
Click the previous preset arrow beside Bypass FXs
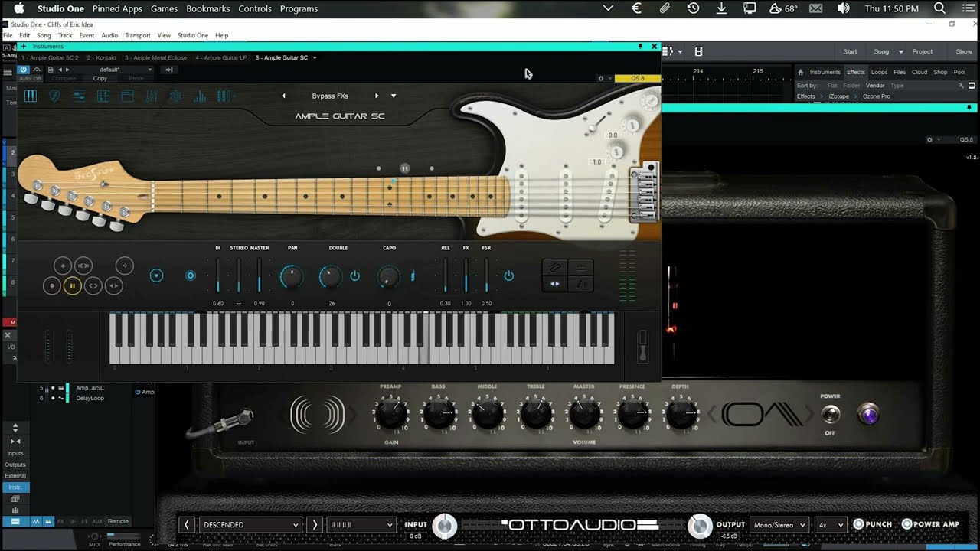coord(283,96)
